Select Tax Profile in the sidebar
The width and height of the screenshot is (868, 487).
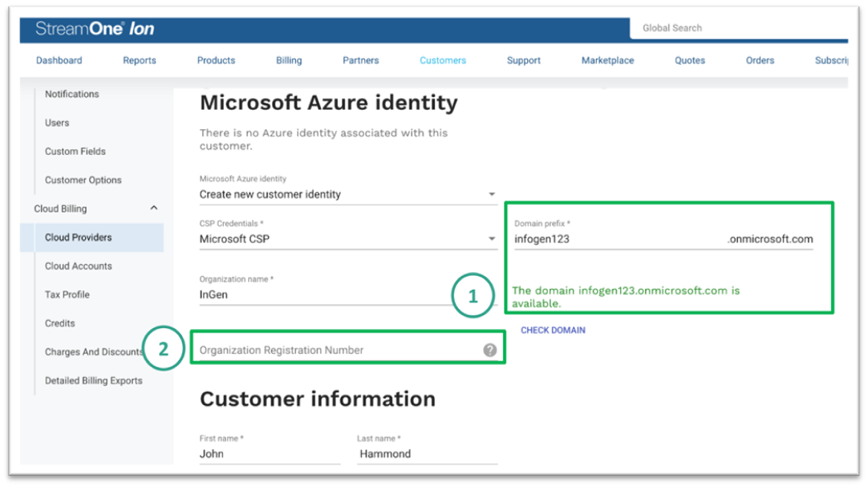pyautogui.click(x=67, y=294)
